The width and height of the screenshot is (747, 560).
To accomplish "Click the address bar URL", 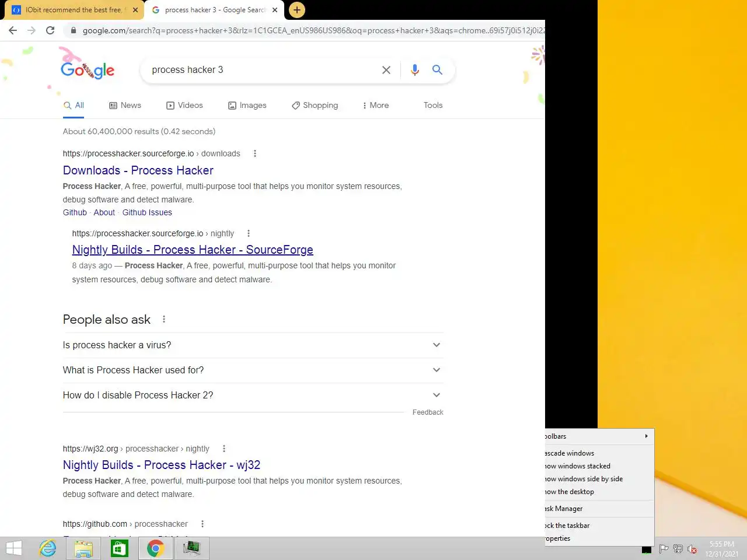I will click(313, 30).
